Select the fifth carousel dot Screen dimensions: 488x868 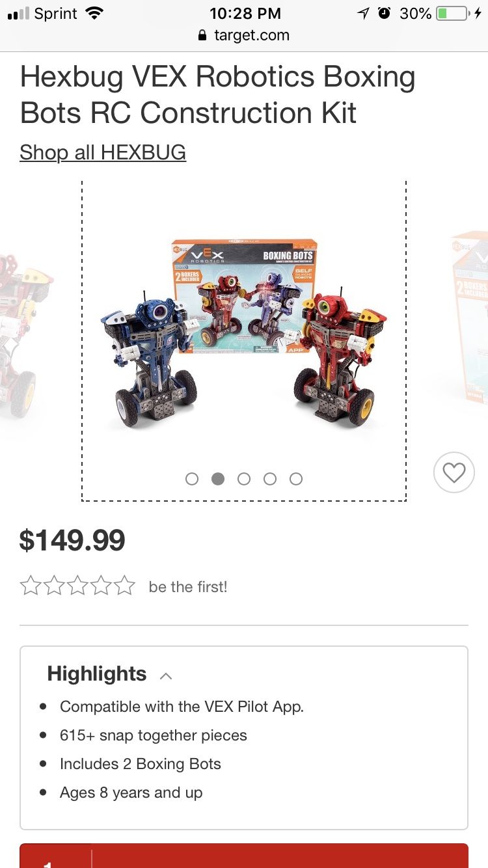coord(296,479)
